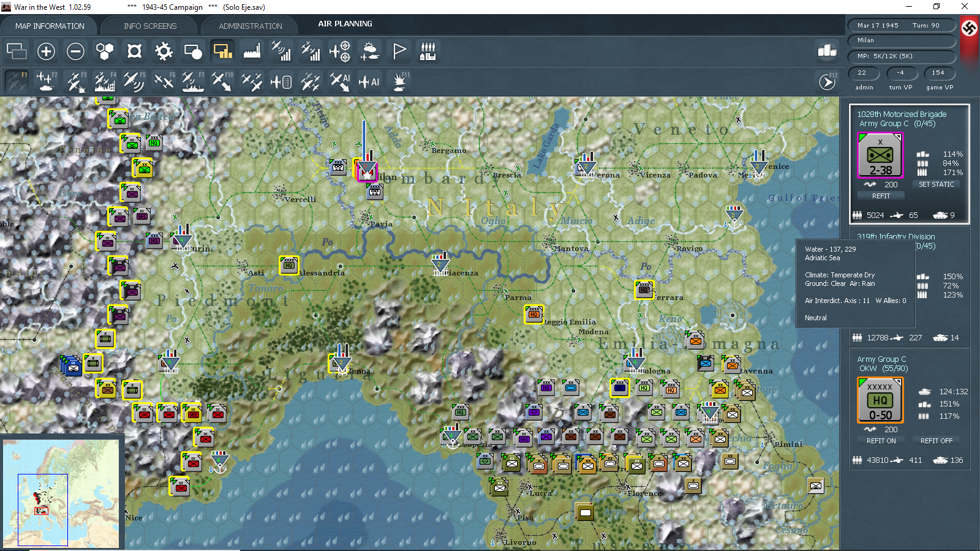The image size is (980, 551).
Task: Toggle the victory flag locations icon
Action: [399, 51]
